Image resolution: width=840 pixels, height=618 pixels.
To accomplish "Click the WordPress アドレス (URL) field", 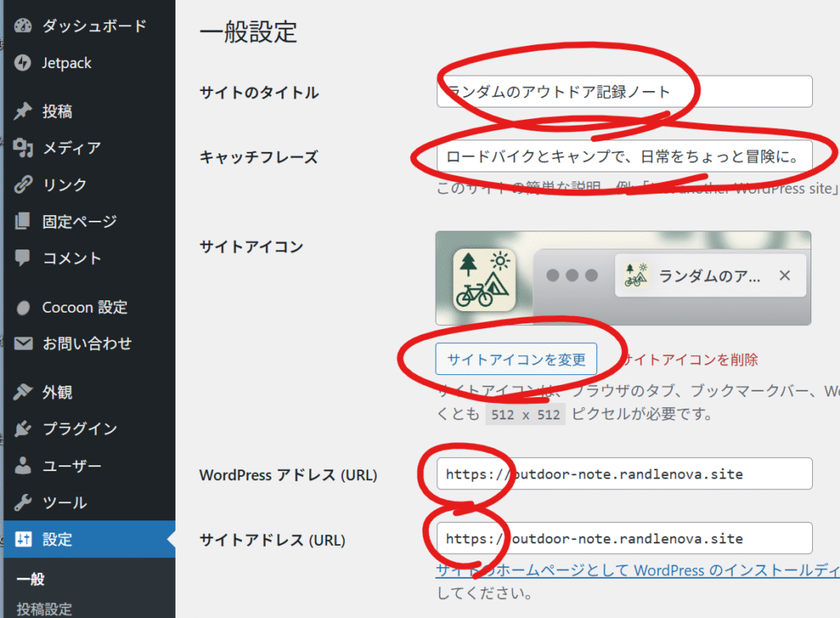I will (x=623, y=474).
